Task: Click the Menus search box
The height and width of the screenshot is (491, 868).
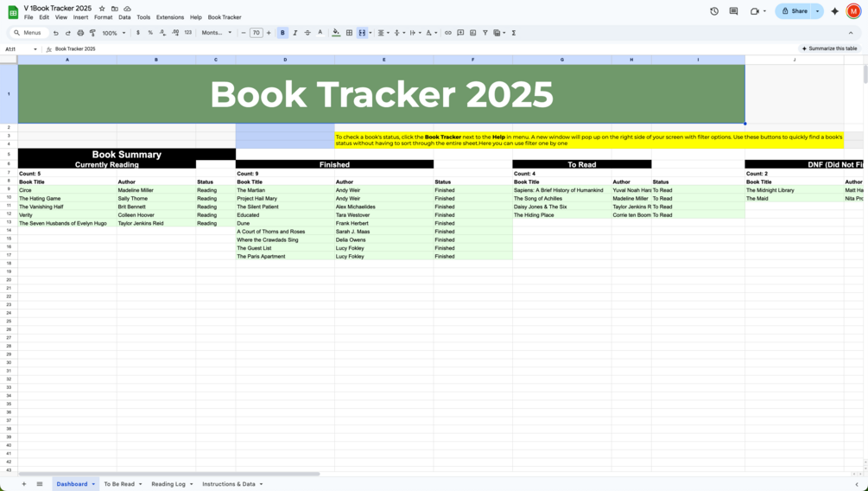Action: [x=29, y=33]
